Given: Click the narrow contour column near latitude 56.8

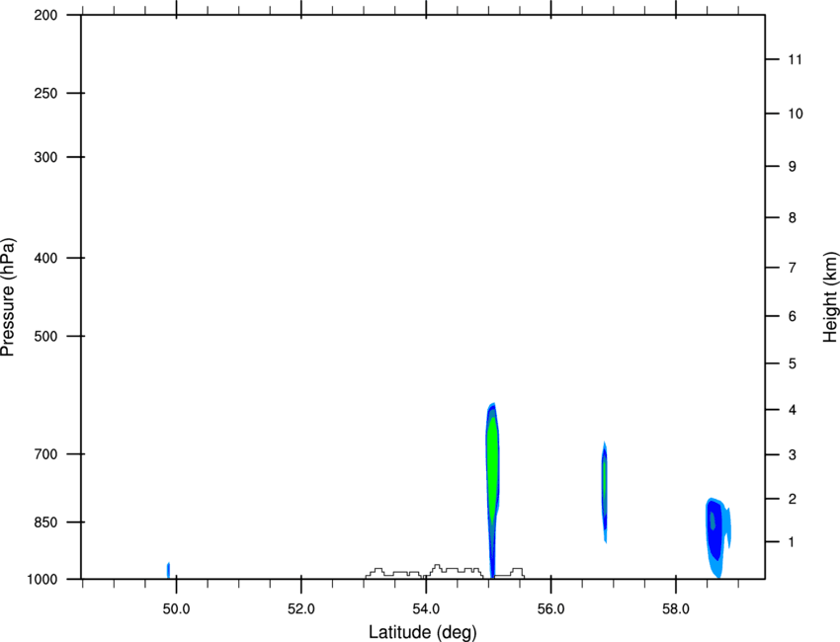Looking at the screenshot, I should click(x=604, y=489).
